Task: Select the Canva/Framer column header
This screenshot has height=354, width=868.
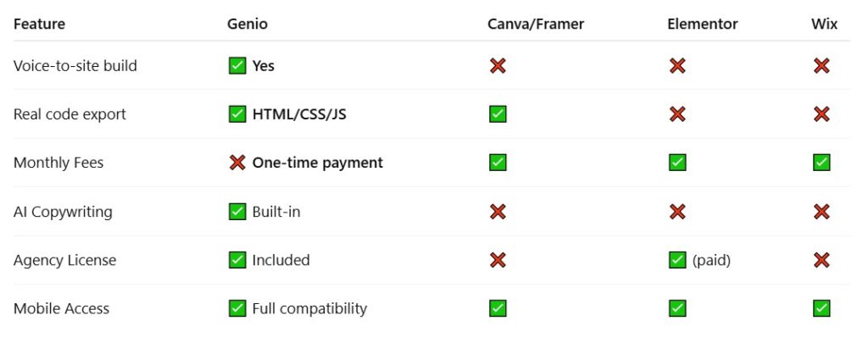Action: tap(536, 24)
